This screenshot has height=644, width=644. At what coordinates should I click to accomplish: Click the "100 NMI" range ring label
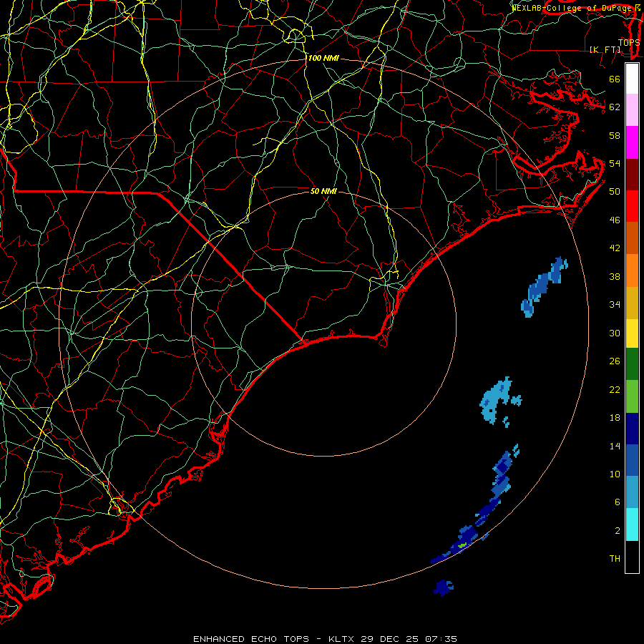coord(323,59)
